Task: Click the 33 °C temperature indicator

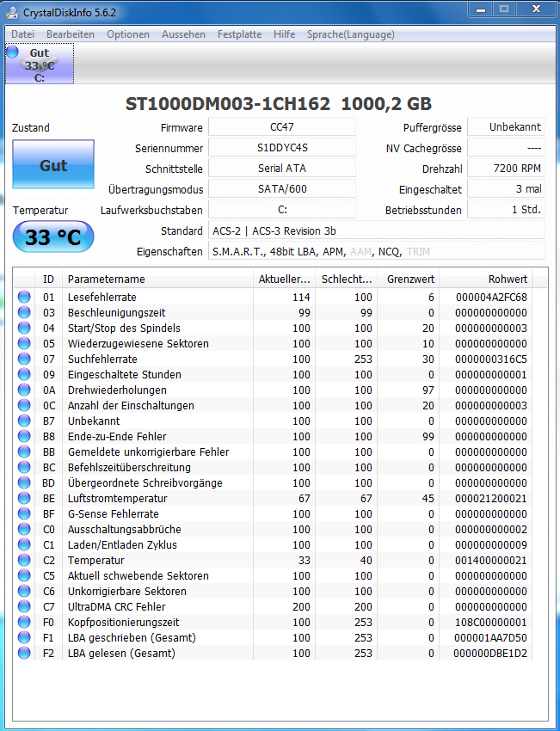Action: point(53,236)
